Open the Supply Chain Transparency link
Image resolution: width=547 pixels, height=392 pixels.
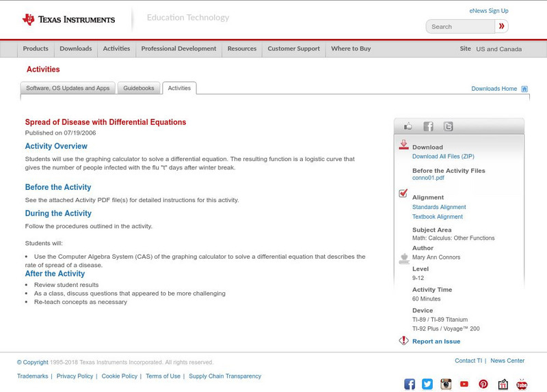(x=225, y=376)
